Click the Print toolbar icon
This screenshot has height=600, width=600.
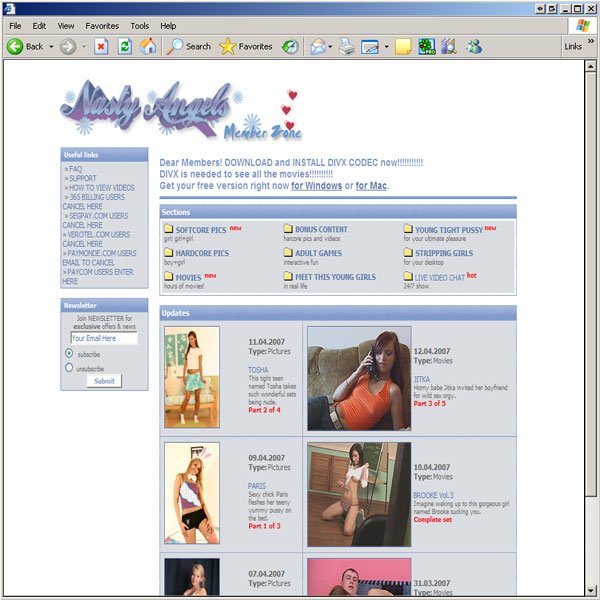346,46
